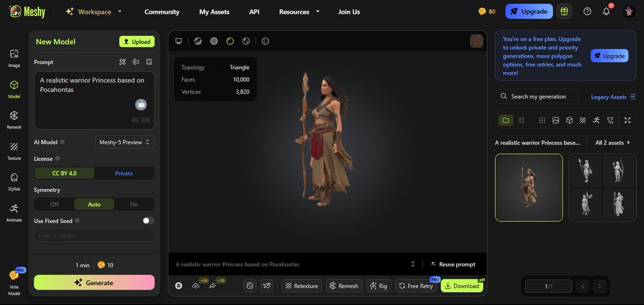
Task: Select the Model tool in the sidebar
Action: click(x=14, y=89)
